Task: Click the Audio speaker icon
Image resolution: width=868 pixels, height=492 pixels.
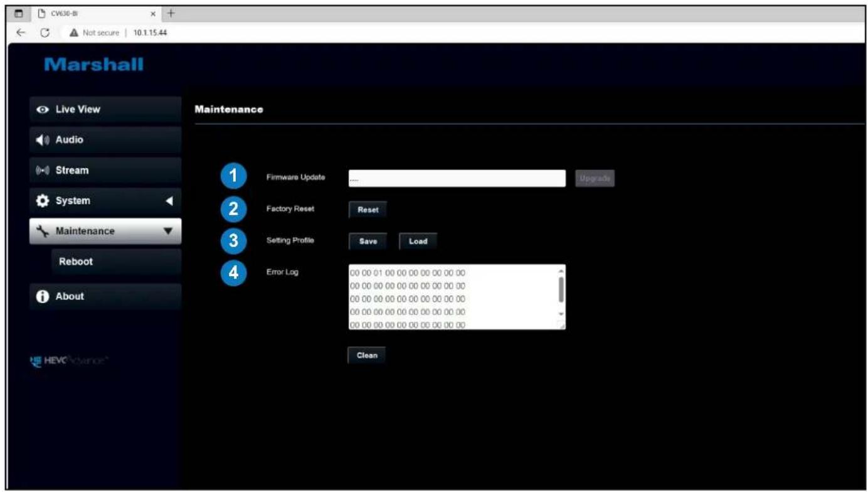Action: 43,140
